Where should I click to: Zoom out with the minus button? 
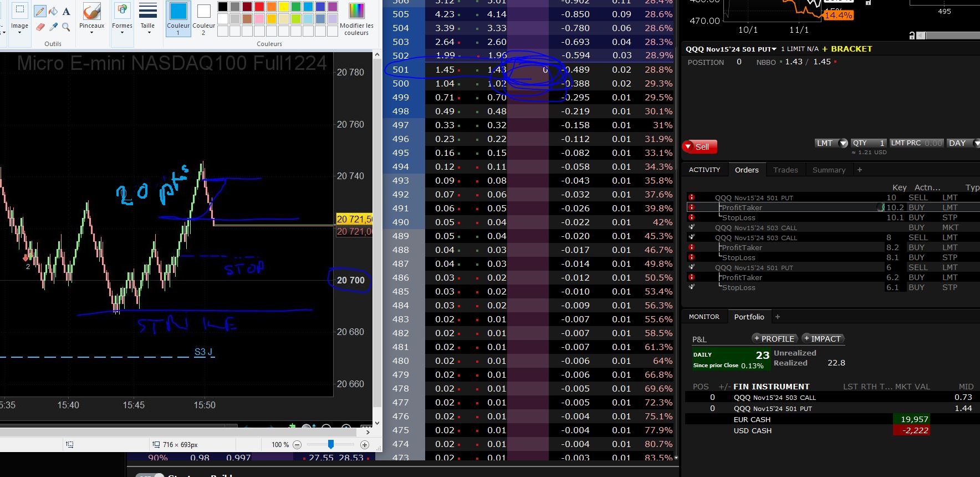pos(297,445)
